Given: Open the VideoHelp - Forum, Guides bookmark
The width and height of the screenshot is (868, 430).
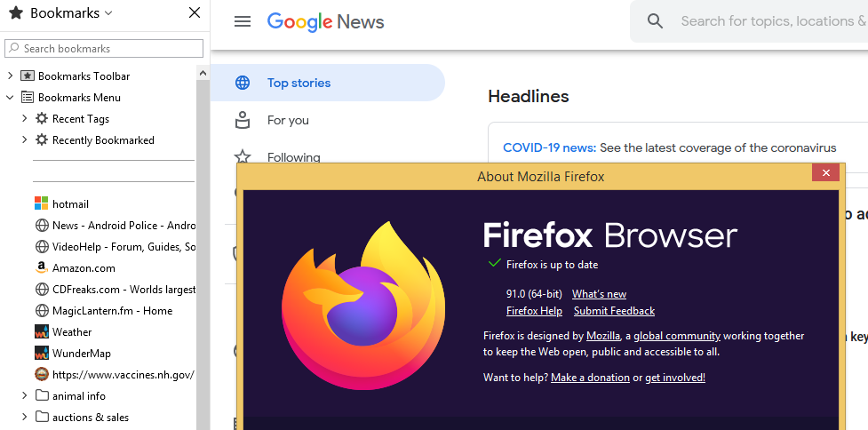Looking at the screenshot, I should tap(123, 247).
